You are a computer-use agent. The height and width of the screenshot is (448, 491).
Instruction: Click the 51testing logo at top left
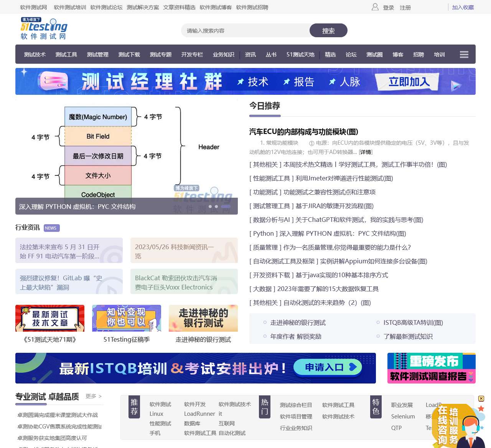coord(44,28)
